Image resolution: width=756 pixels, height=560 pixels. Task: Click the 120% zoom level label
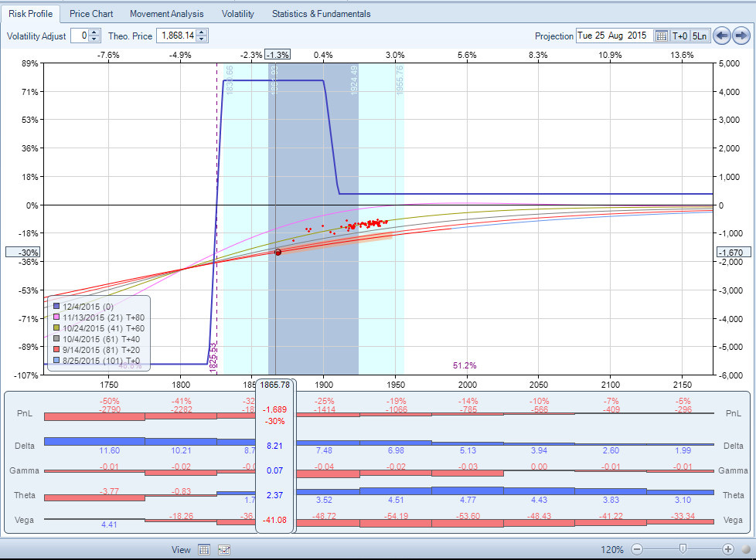click(x=612, y=550)
